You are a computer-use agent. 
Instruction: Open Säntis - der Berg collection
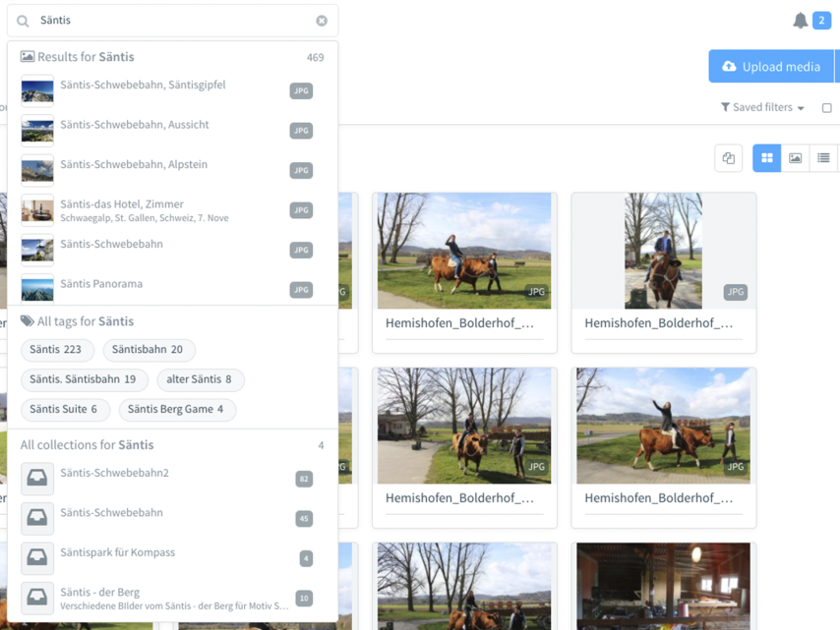click(100, 593)
